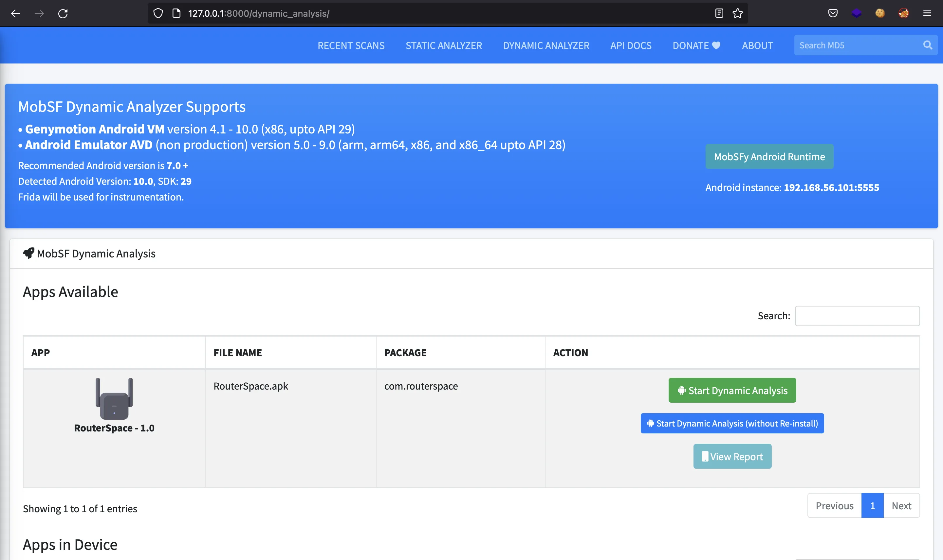Click the DONATE menu tab item
The height and width of the screenshot is (560, 943).
tap(696, 45)
